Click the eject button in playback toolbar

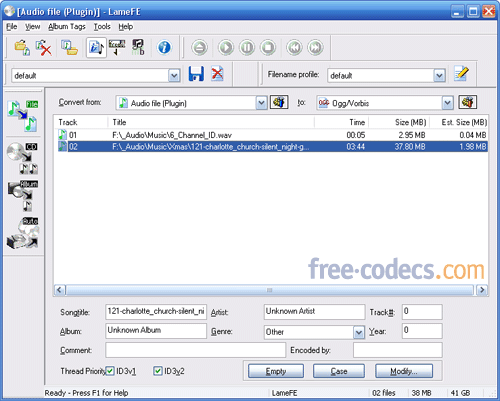point(199,47)
